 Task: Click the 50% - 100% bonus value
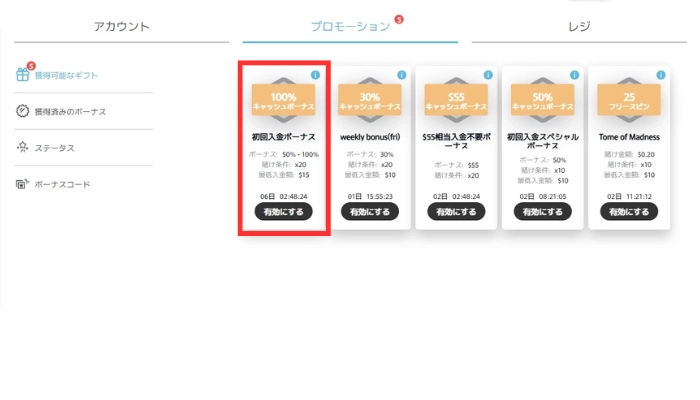coord(300,154)
